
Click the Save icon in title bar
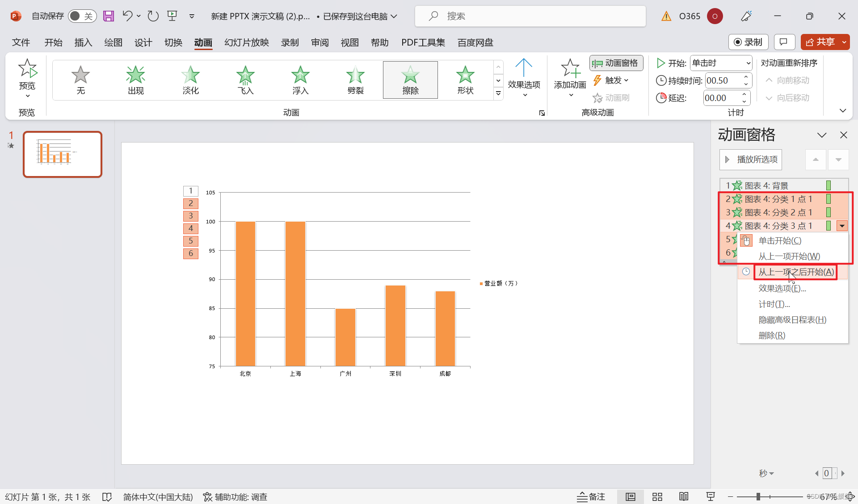pos(109,16)
